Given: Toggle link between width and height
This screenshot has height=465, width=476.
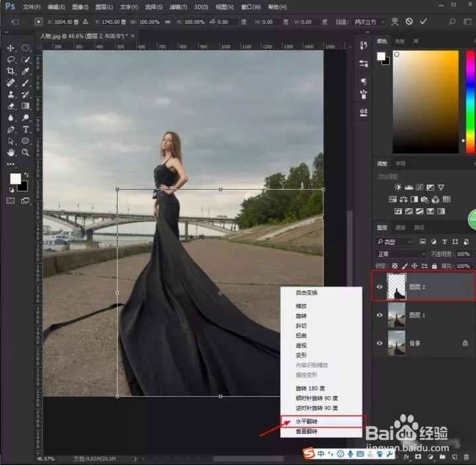Looking at the screenshot, I should coord(167,22).
